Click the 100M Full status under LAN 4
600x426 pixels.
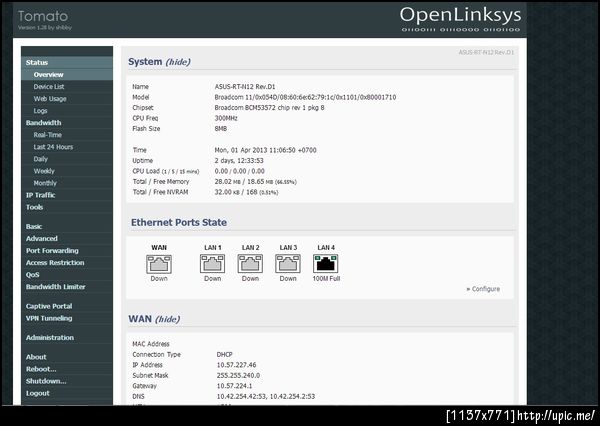(x=326, y=279)
